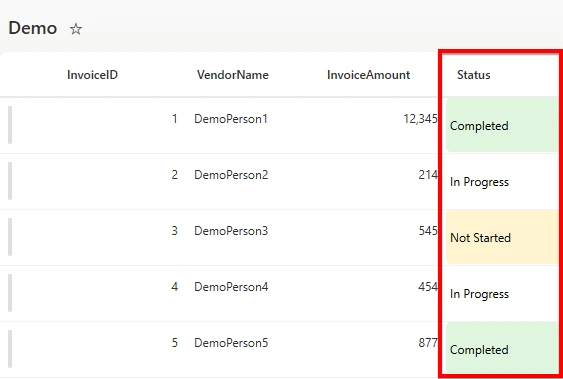Click InvoiceID value 5

tap(175, 343)
